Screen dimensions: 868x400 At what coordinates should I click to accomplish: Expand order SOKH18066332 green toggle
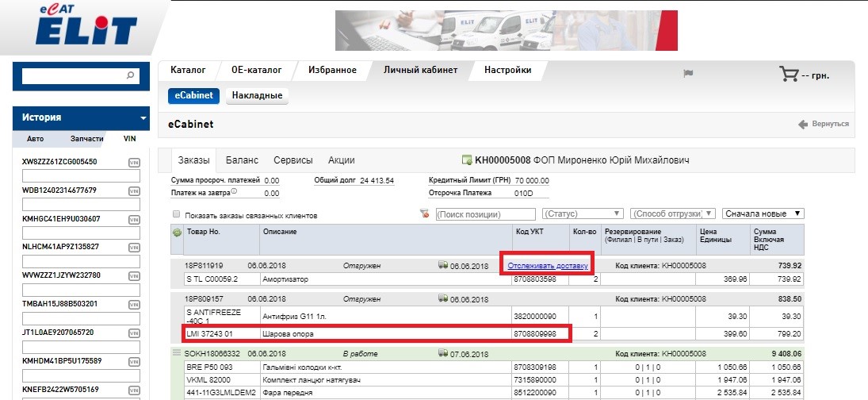(177, 352)
